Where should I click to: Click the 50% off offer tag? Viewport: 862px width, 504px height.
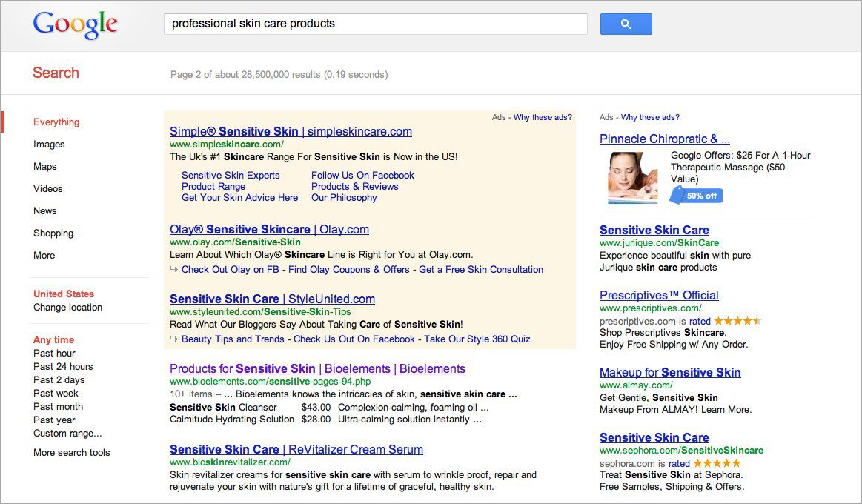696,196
